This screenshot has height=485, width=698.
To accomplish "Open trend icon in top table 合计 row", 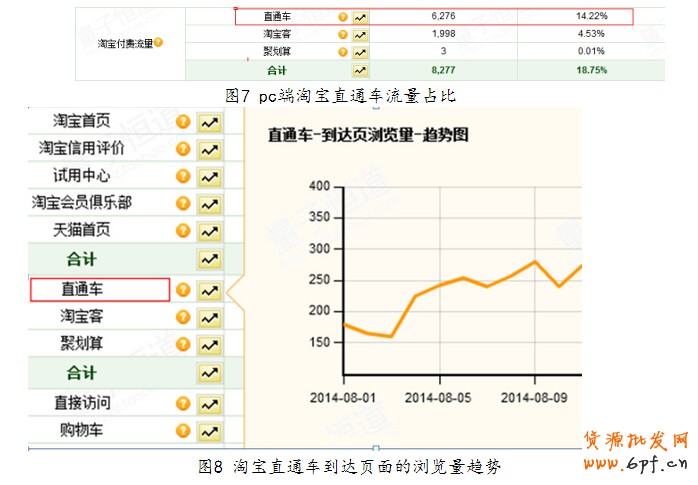I will click(x=361, y=70).
